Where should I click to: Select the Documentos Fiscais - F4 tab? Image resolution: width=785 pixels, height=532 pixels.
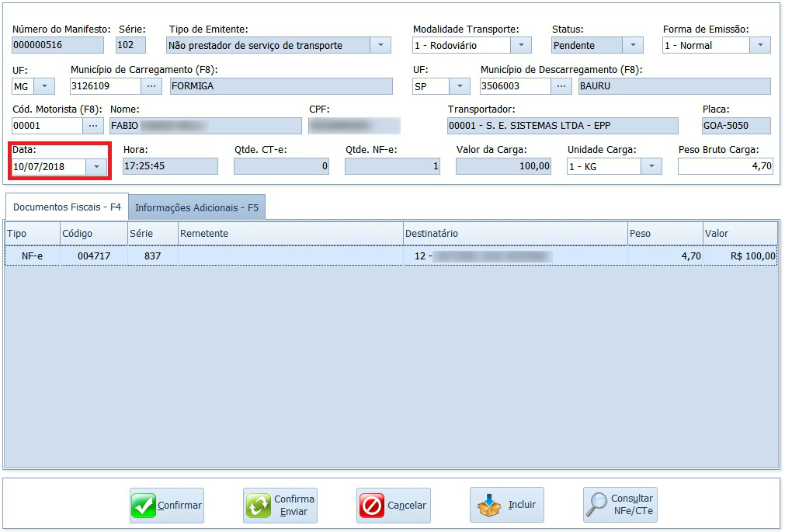(x=67, y=207)
